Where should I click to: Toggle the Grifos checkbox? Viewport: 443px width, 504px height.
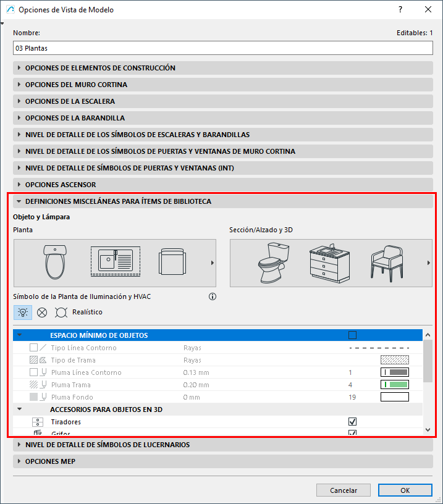point(352,432)
